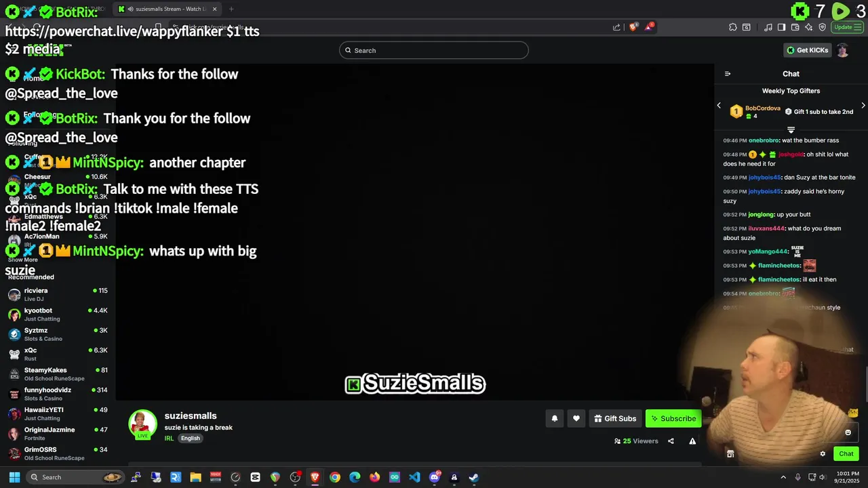The image size is (868, 488).
Task: Click the tab search icon in toolbar
Action: [747, 27]
